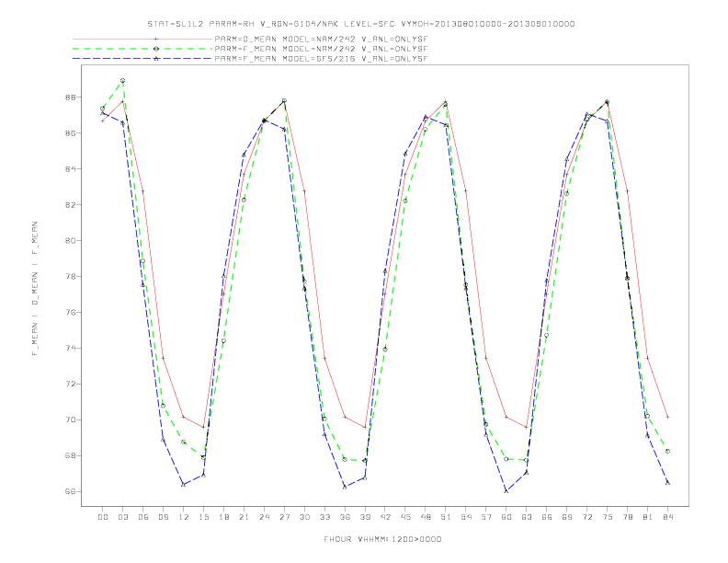Click the green circle data point at hour 84
The height and width of the screenshot is (563, 728).
pyautogui.click(x=667, y=451)
